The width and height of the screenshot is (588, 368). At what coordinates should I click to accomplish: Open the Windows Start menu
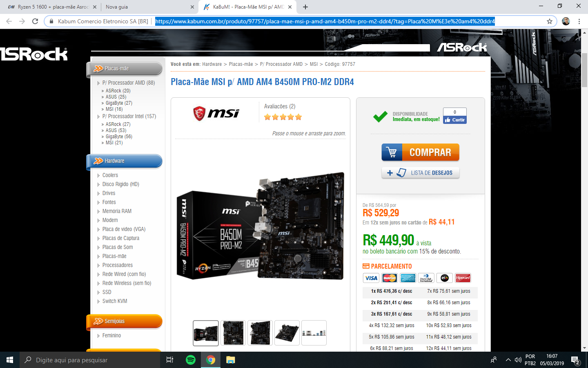(10, 360)
